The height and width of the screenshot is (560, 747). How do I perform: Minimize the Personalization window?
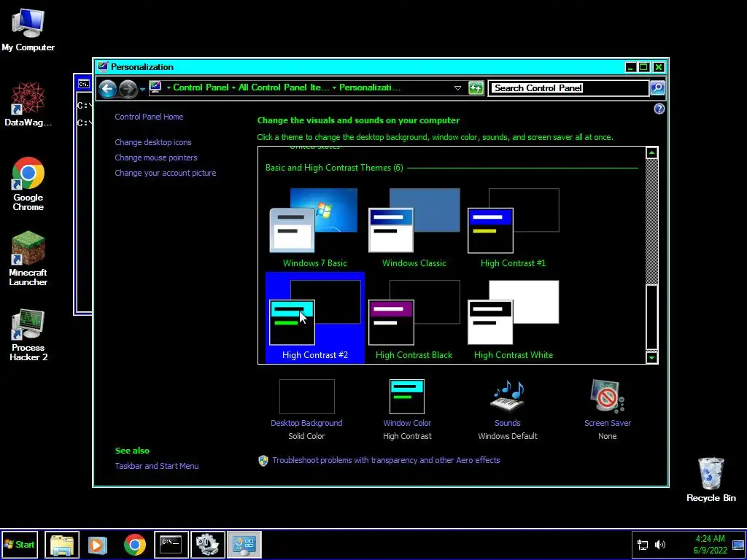(631, 67)
